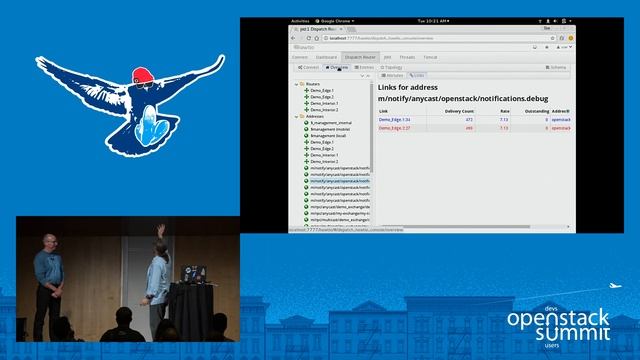Click the Addresses folder icon in tree
Screen dimensions: 640x360
302,116
